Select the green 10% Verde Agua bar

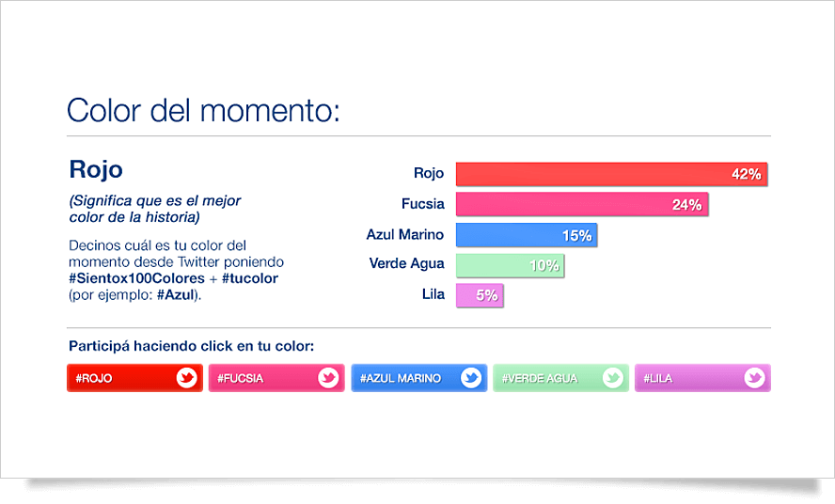coord(510,265)
